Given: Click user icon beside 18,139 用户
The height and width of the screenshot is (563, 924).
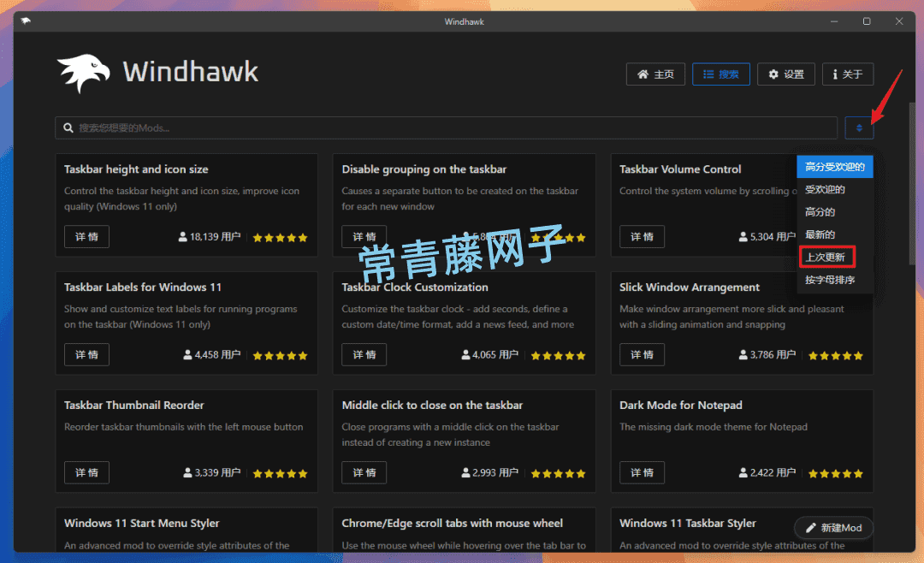Looking at the screenshot, I should click(x=183, y=236).
